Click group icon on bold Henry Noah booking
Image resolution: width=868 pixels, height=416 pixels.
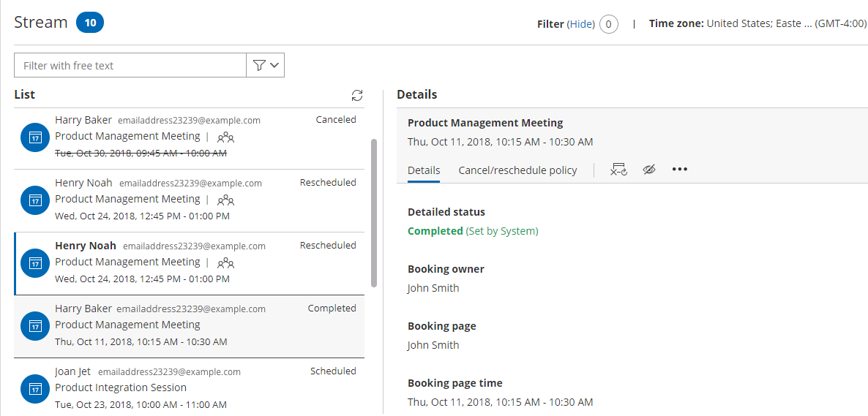(225, 262)
